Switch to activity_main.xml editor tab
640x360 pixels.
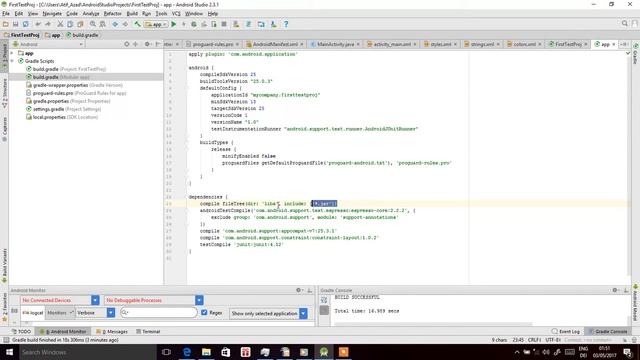392,44
